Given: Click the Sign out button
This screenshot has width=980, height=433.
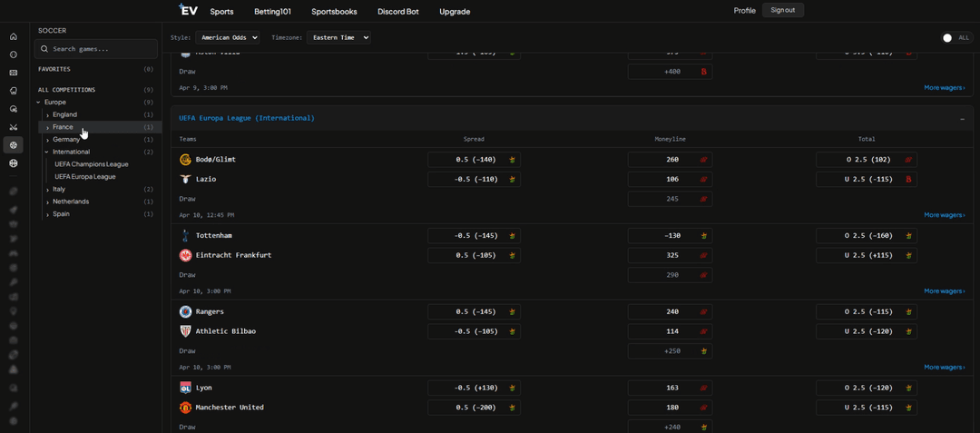Looking at the screenshot, I should tap(782, 10).
